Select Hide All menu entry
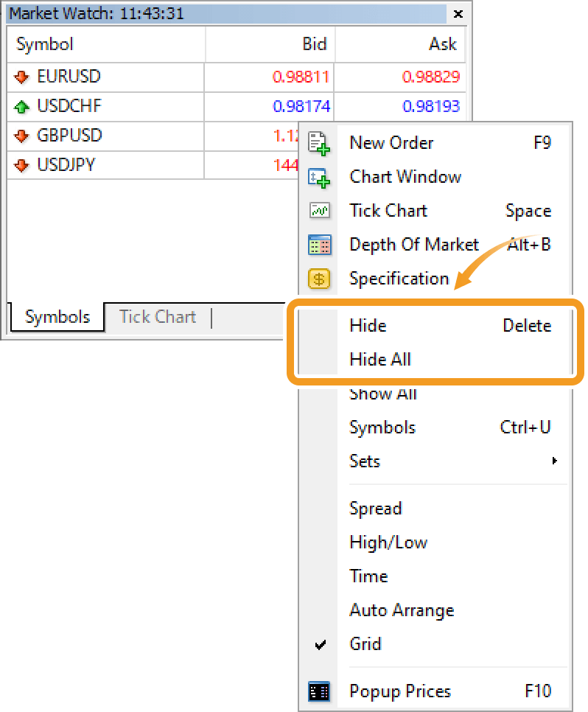588x712 pixels. click(x=435, y=359)
